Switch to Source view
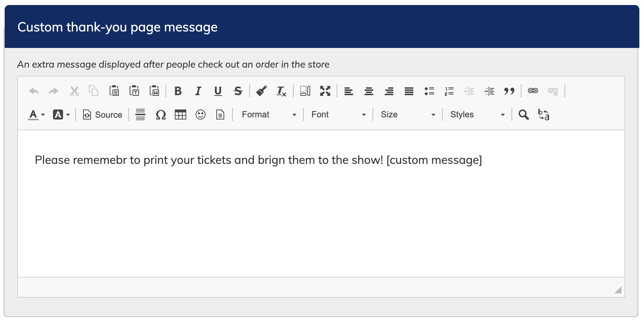 tap(102, 115)
